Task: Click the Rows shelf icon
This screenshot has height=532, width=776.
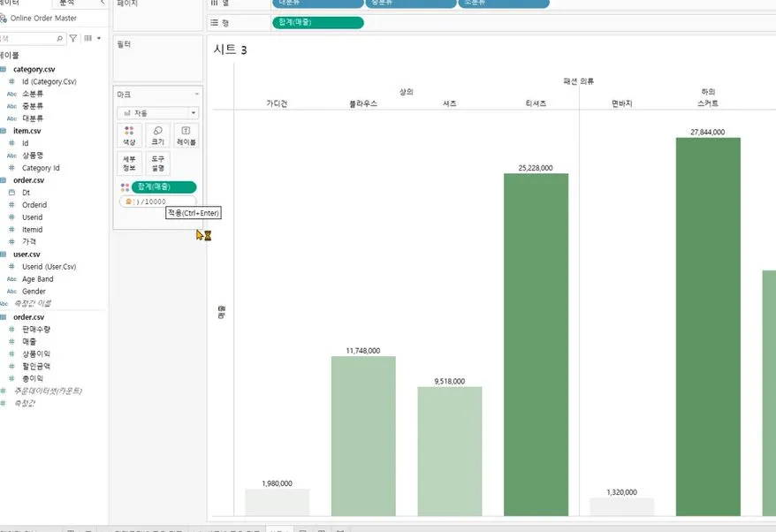Action: 214,23
